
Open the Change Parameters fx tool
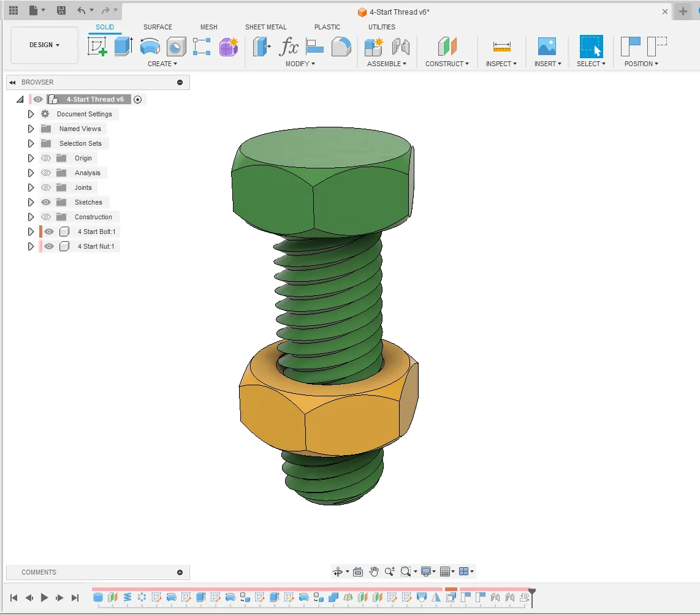click(x=289, y=47)
